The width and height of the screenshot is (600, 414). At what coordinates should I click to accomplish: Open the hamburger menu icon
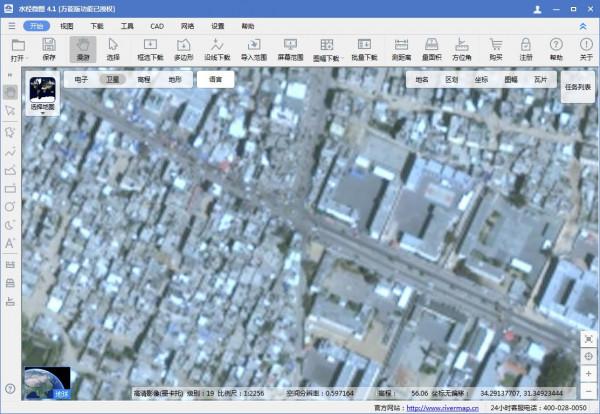coord(12,26)
